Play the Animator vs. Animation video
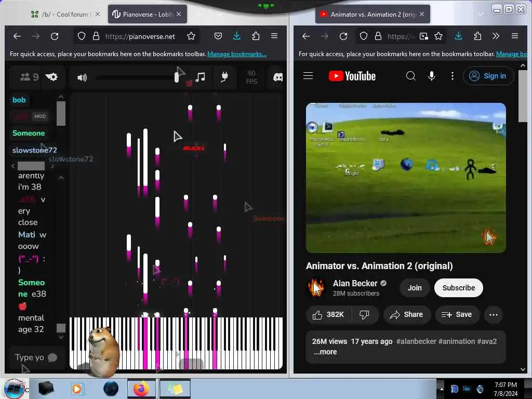 [406, 178]
